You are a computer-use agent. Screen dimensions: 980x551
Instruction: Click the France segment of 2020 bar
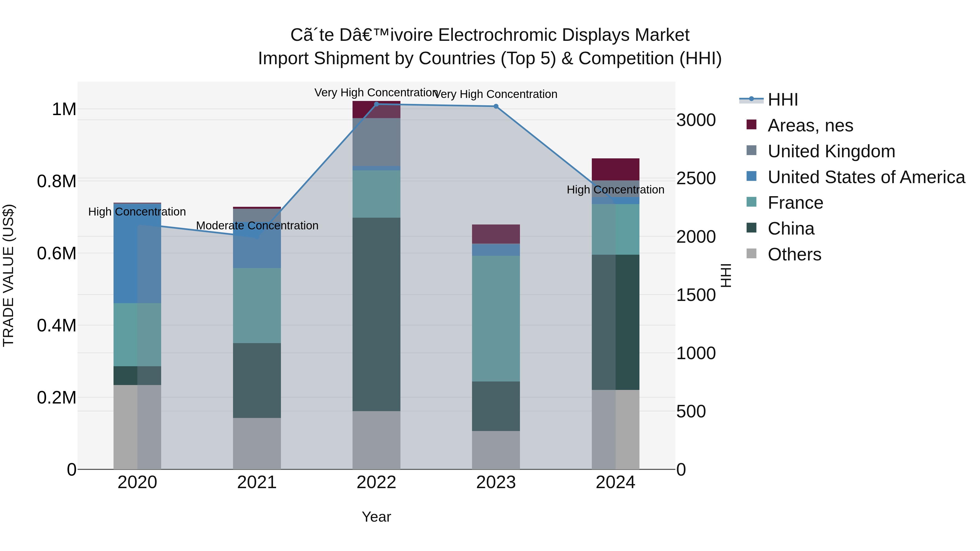point(137,335)
